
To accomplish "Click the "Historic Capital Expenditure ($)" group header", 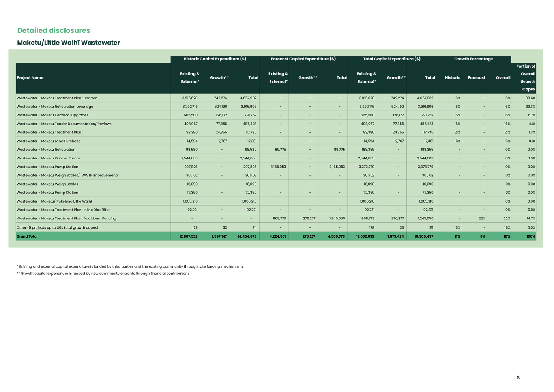I will click(x=215, y=59).
